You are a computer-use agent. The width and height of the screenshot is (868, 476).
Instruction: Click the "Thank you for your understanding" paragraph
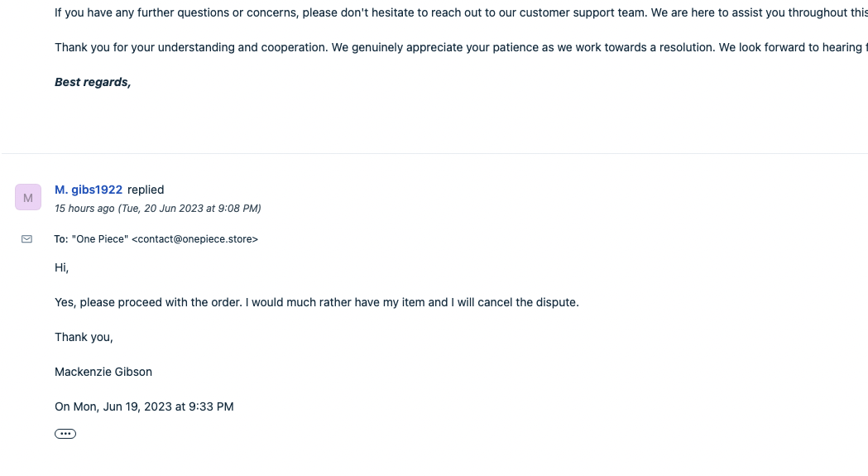coord(331,47)
